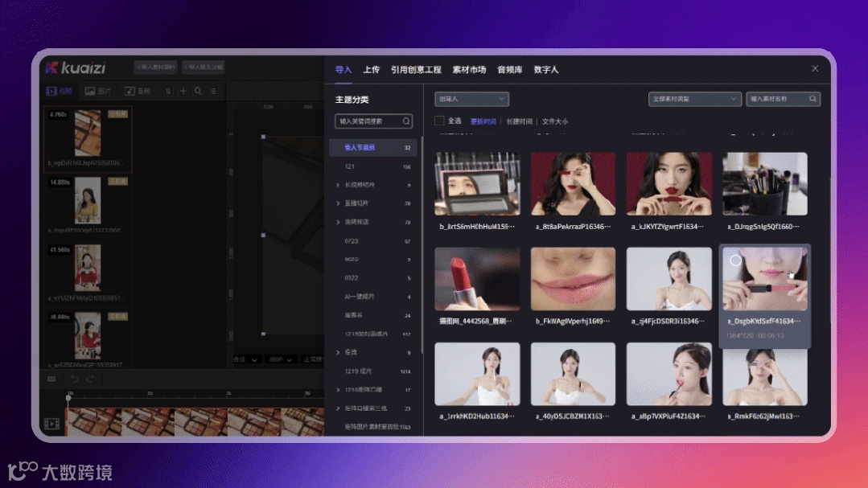Open the list view menu icon in media toolbar
The image size is (868, 488).
click(213, 92)
